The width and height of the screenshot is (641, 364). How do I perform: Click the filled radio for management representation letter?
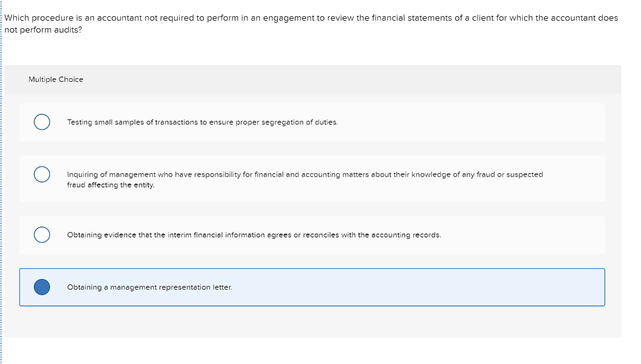pos(42,287)
